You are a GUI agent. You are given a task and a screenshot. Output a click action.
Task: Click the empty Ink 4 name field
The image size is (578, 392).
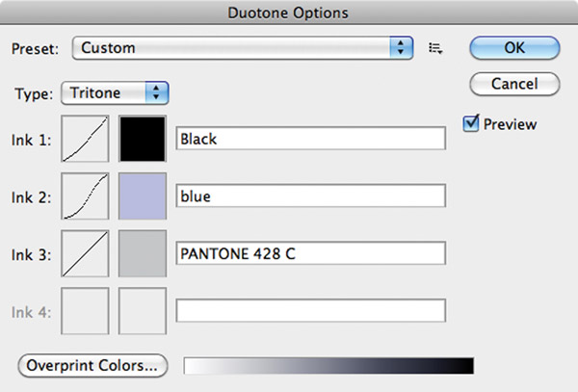310,310
